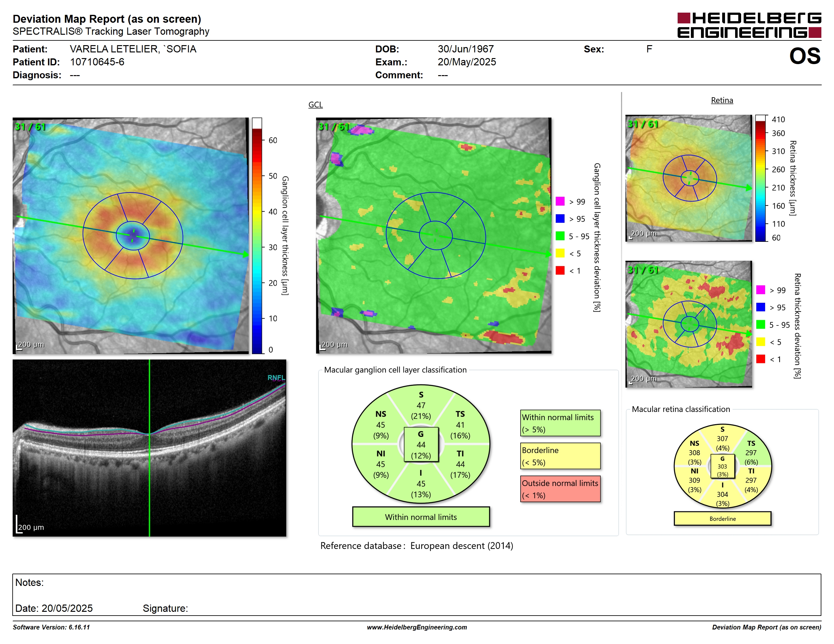Click the retina TI sector label
Viewport: 834px width, 644px height.
point(751,471)
